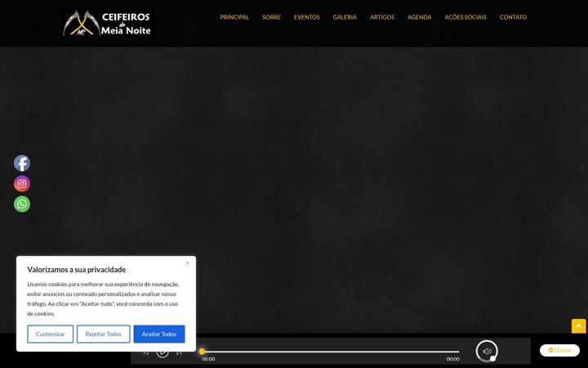The width and height of the screenshot is (588, 368).
Task: Skip to the previous track
Action: point(146,352)
